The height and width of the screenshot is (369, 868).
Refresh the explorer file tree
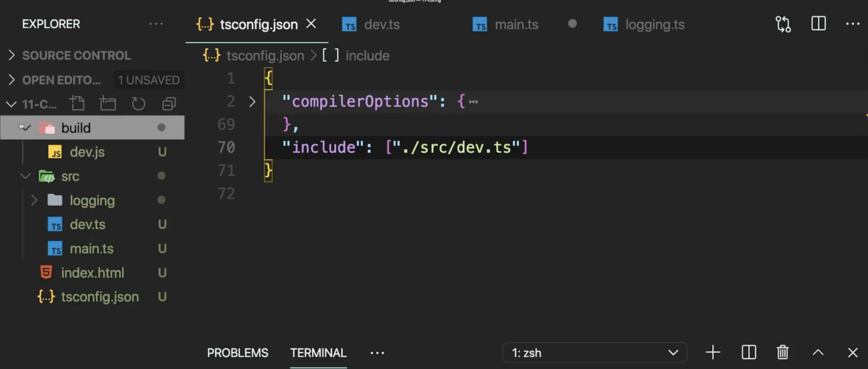[138, 104]
